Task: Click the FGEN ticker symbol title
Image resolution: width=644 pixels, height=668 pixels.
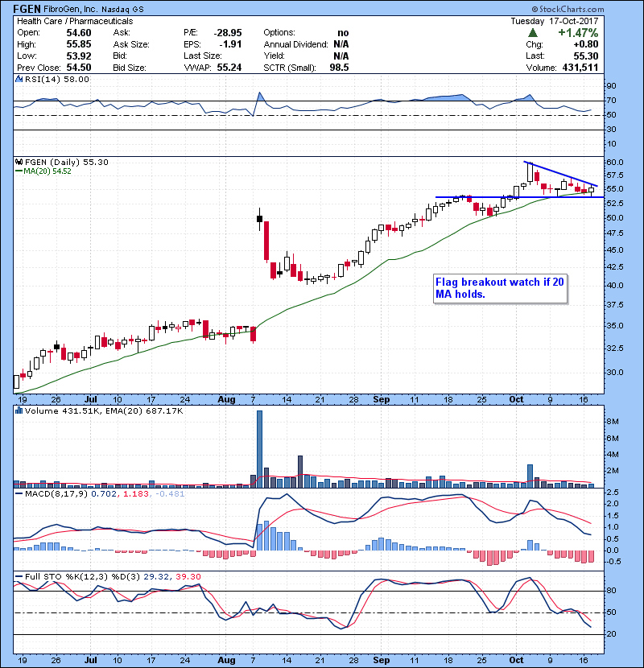Action: [27, 9]
